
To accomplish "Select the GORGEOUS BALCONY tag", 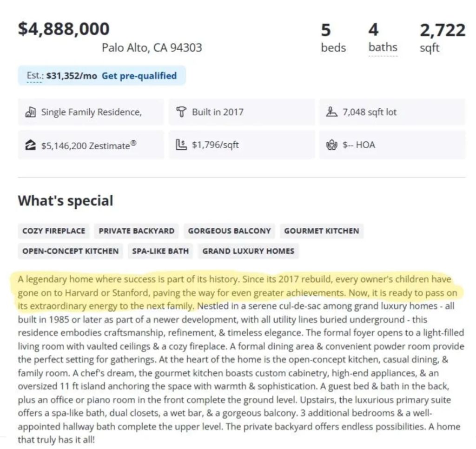I will 229,231.
